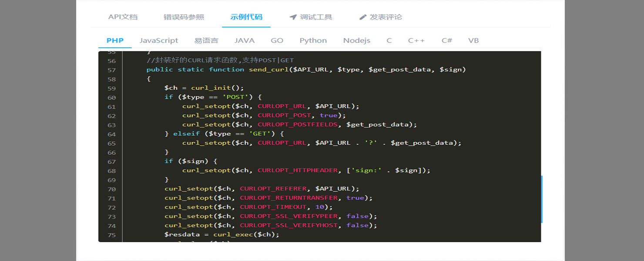
Task: Switch to the C# code tab
Action: [447, 40]
